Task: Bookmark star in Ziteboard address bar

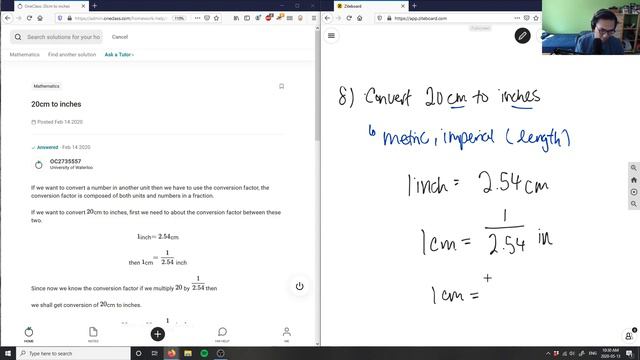Action: [x=536, y=18]
